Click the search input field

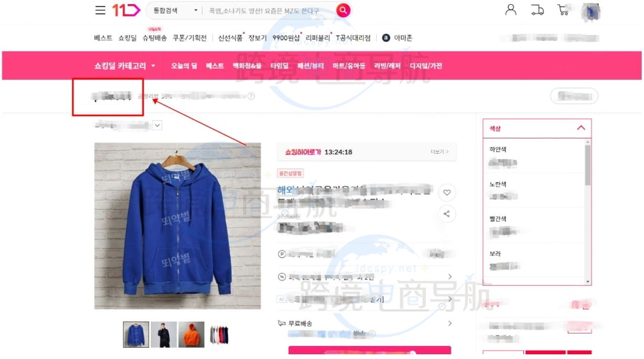pos(269,10)
